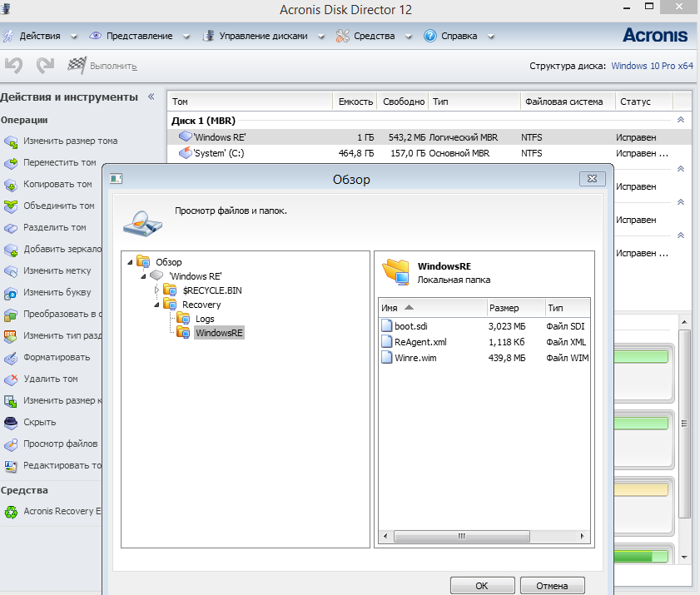Collapse the Recovery folder tree node
The width and height of the screenshot is (700, 595).
pyautogui.click(x=156, y=305)
